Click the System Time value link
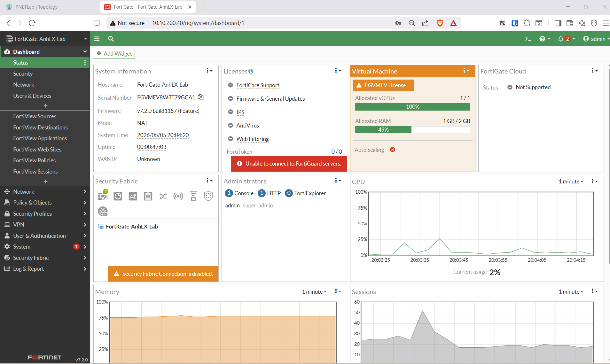 click(163, 135)
